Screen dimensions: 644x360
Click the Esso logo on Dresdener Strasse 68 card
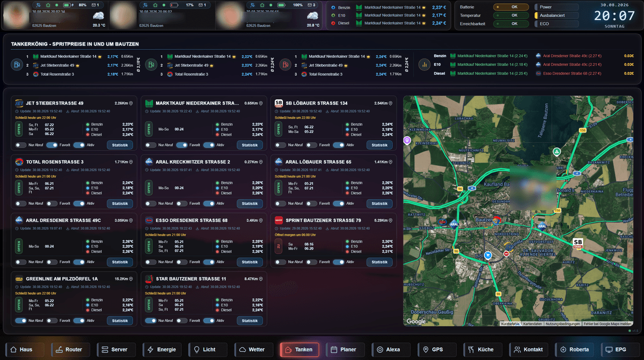point(149,220)
